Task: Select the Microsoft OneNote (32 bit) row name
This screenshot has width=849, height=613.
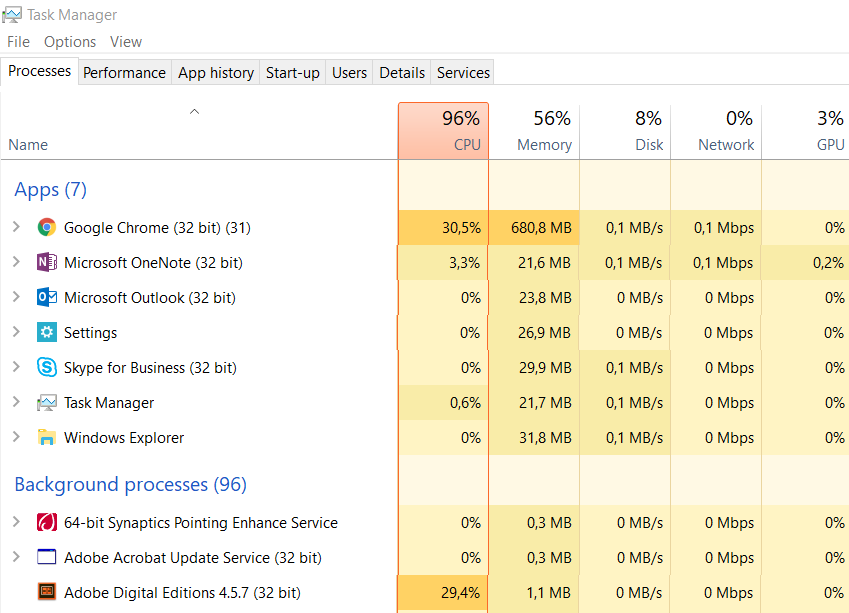Action: pos(153,263)
